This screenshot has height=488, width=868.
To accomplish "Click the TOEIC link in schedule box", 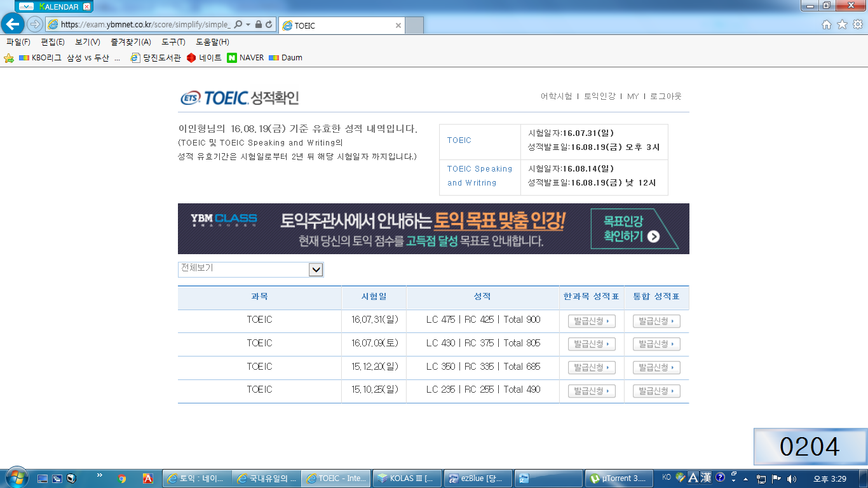I will coord(459,140).
